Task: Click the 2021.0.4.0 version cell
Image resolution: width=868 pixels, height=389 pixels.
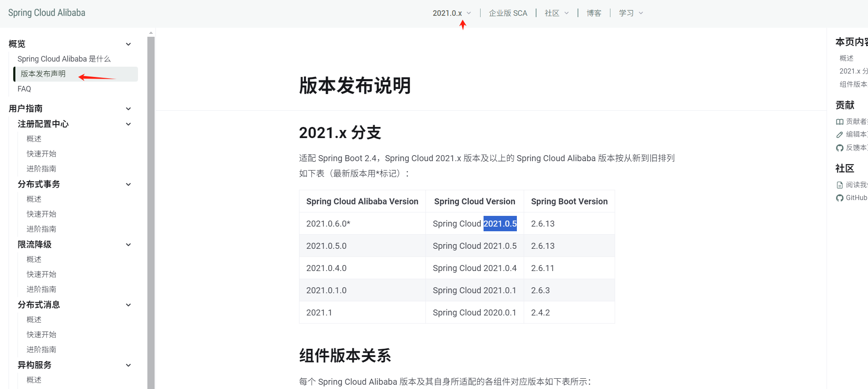Action: (362, 268)
